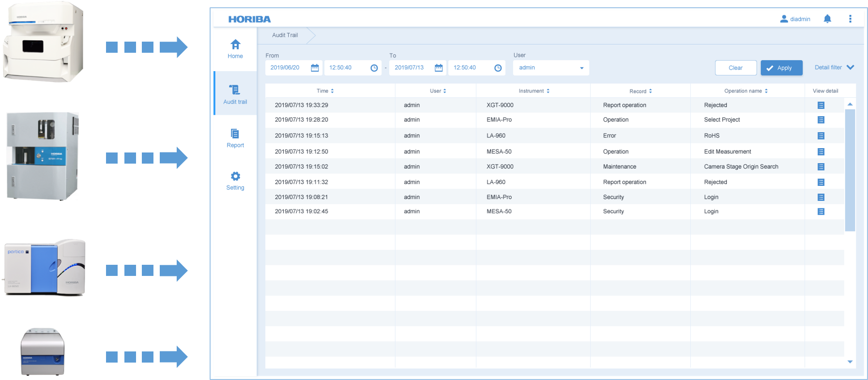Click the table's scroll down arrow

[x=850, y=362]
